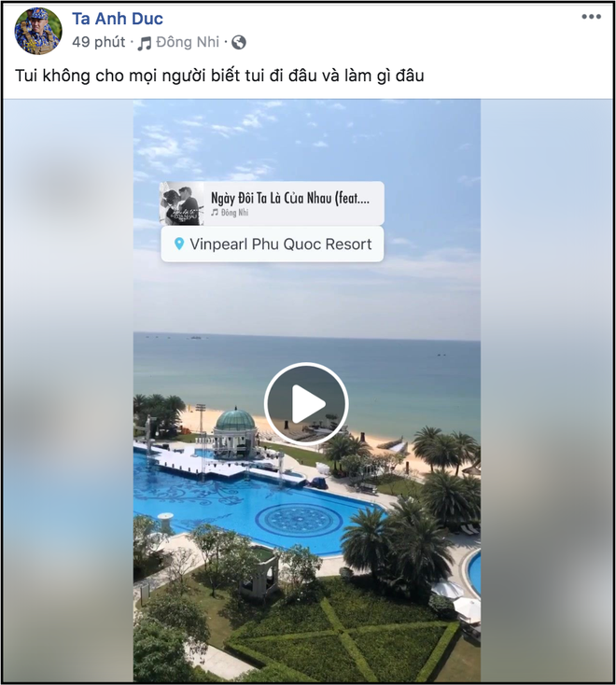The width and height of the screenshot is (616, 685).
Task: Play the resort video
Action: point(306,404)
